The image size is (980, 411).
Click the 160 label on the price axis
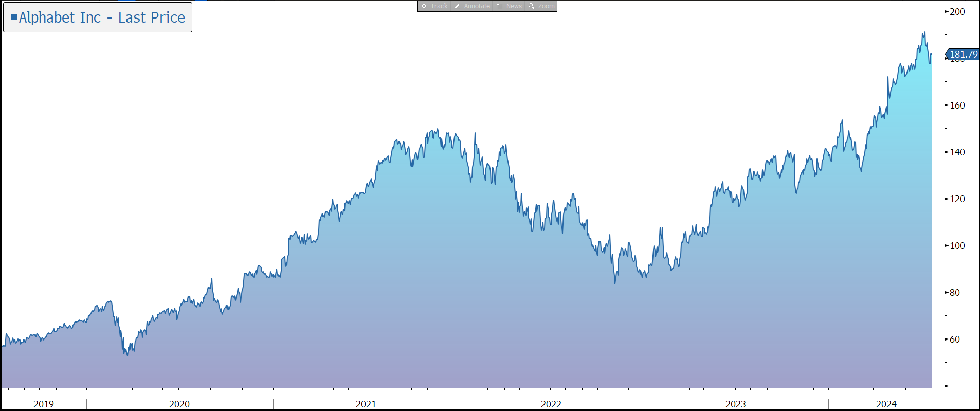coord(957,105)
